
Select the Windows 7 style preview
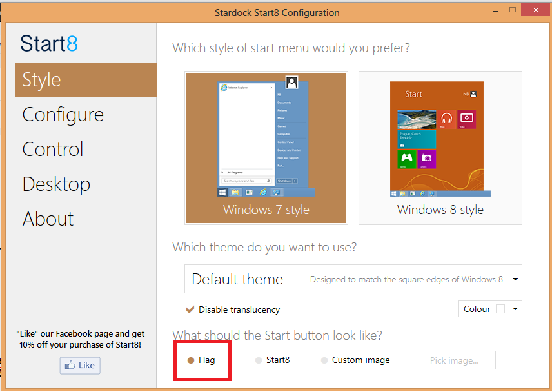[266, 147]
